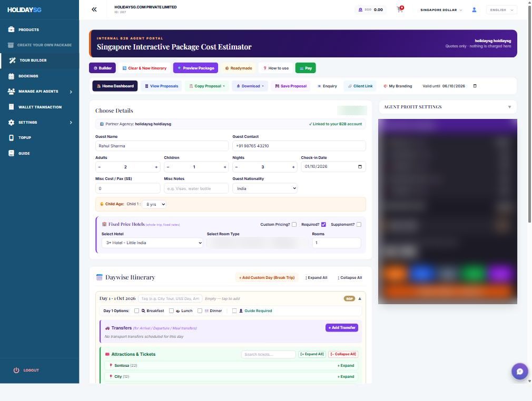Open Select Hotel dropdown
The width and height of the screenshot is (532, 401).
[x=152, y=243]
